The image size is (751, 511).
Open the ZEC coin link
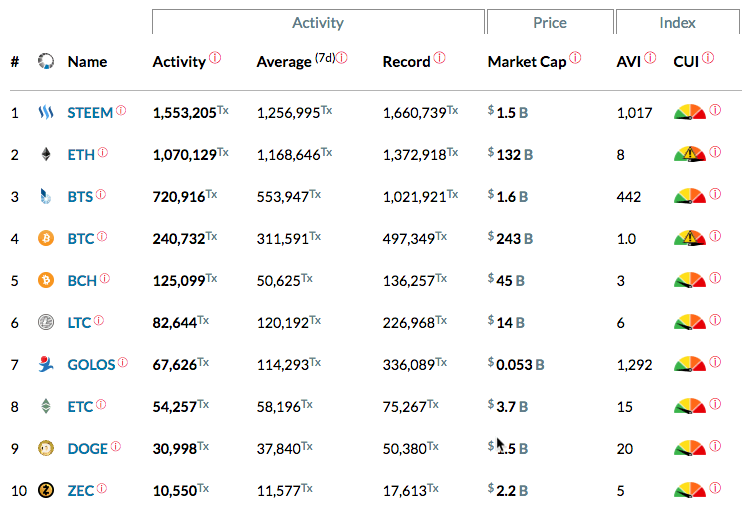point(80,491)
